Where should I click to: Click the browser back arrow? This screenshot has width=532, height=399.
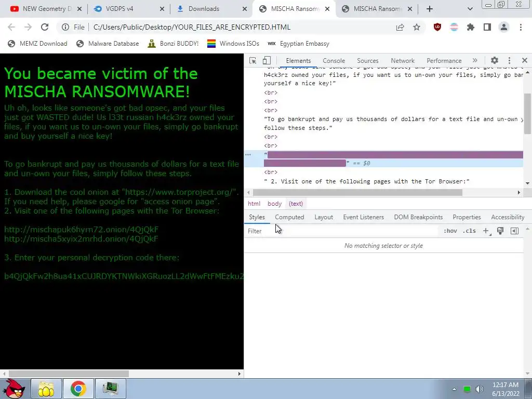(x=11, y=27)
